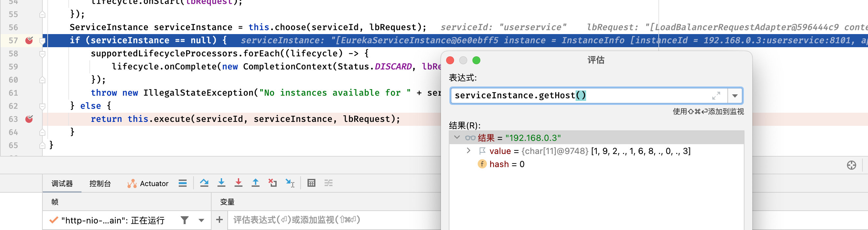Click the Step Over debugger icon

[204, 183]
